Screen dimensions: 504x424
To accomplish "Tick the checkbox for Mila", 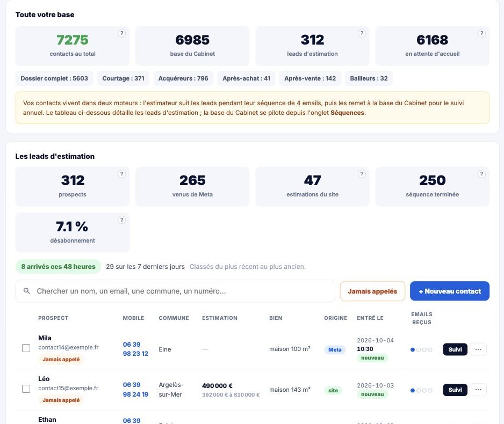I will pos(26,348).
